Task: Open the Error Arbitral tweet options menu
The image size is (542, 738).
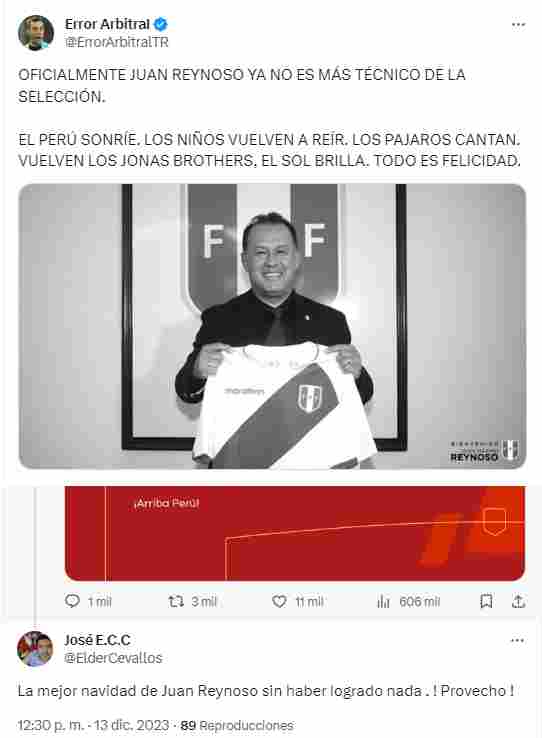Action: (x=518, y=25)
